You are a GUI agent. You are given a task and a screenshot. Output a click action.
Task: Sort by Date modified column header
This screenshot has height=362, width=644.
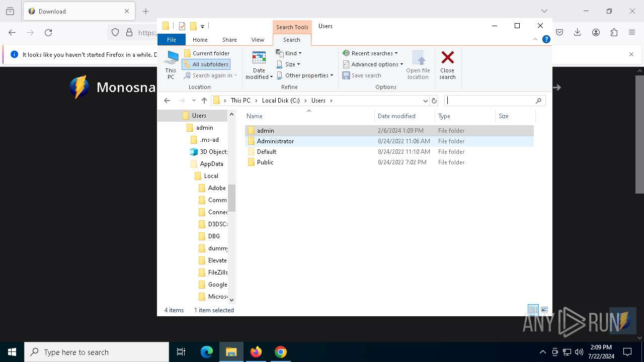tap(405, 116)
